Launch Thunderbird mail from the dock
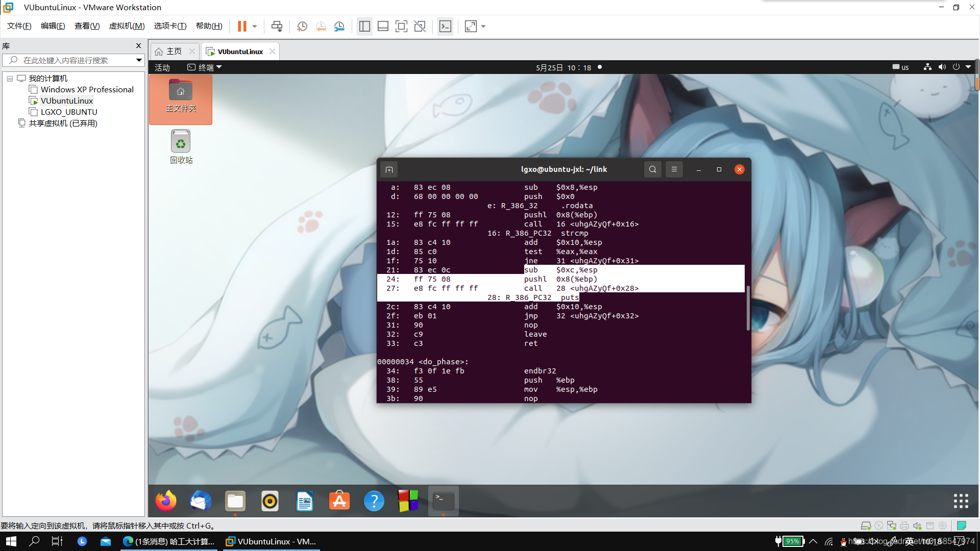The height and width of the screenshot is (551, 980). pos(201,501)
